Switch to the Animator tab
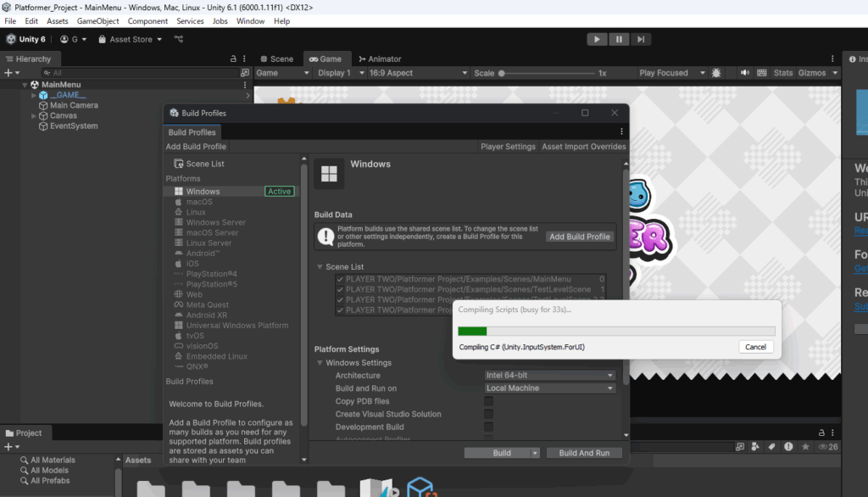The height and width of the screenshot is (497, 868). [380, 59]
